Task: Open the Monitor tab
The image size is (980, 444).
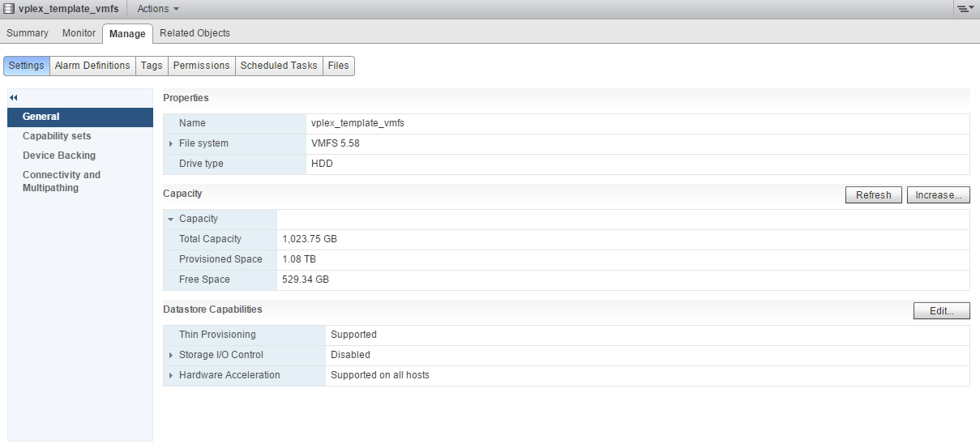Action: [x=79, y=33]
